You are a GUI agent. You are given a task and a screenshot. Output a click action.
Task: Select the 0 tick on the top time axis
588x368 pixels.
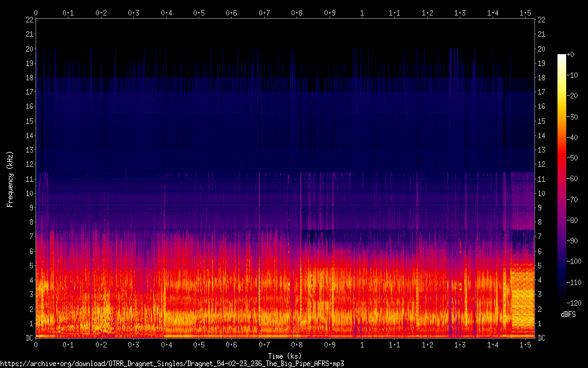[36, 12]
